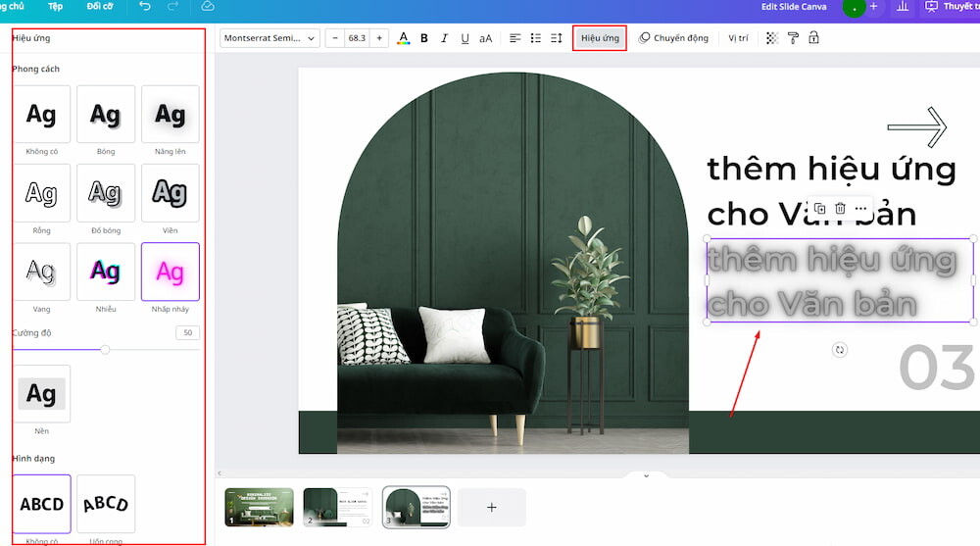Open the transparency checkerboard icon
This screenshot has width=980, height=546.
[772, 38]
